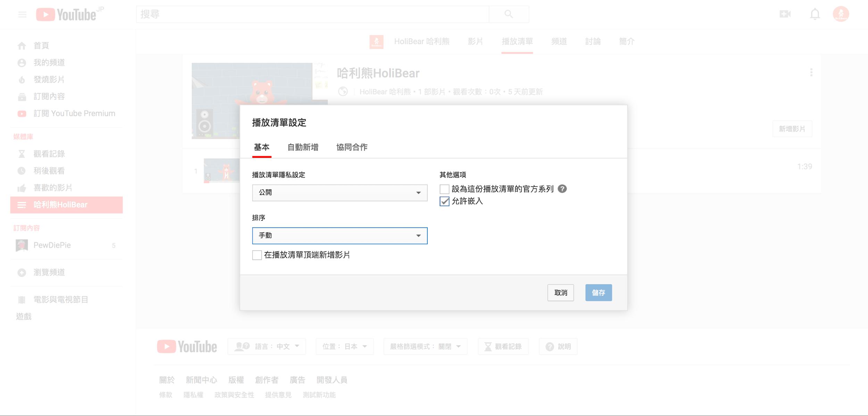Viewport: 868px width, 416px height.
Task: Click the 觀看記錄 hourglass icon in sidebar
Action: 22,154
